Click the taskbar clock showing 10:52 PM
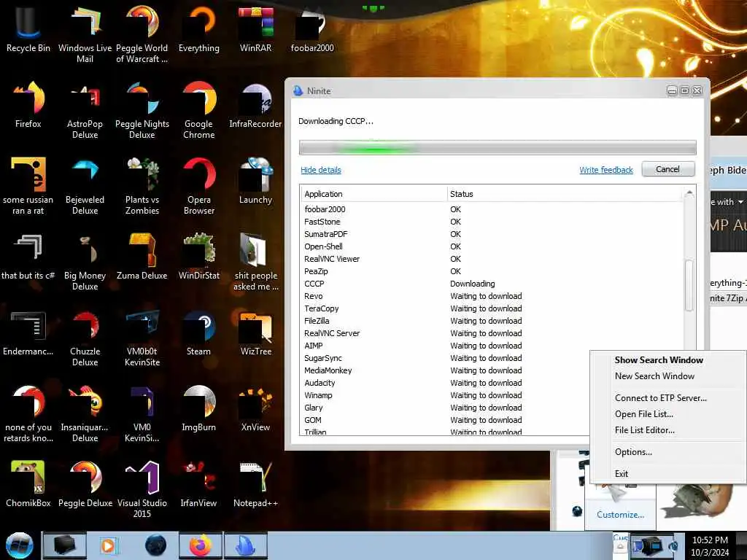Image resolution: width=747 pixels, height=560 pixels. 710,546
